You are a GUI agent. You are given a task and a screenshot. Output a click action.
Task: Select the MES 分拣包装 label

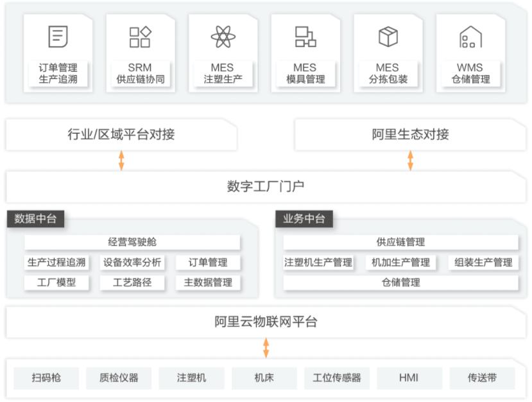(388, 73)
